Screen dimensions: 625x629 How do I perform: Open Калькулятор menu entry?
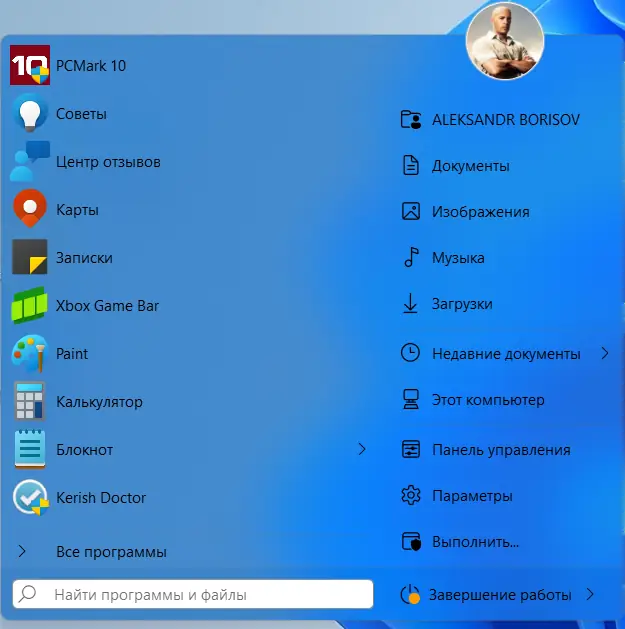click(x=189, y=401)
